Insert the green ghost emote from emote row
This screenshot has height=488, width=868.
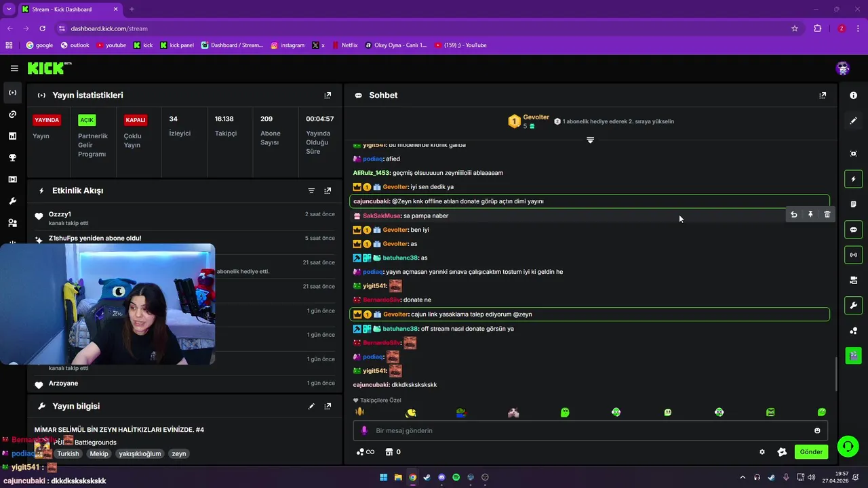tap(565, 412)
